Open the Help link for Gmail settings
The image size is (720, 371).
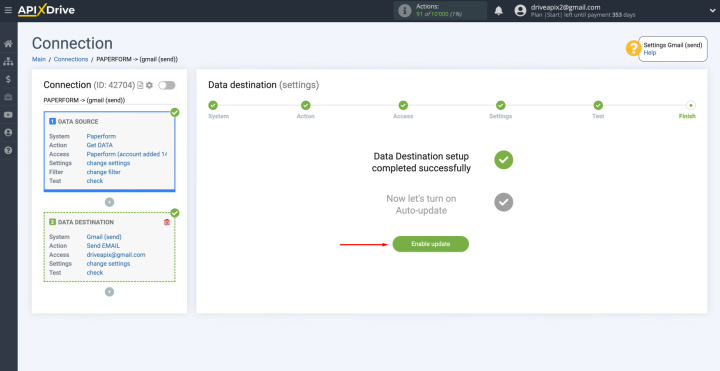pos(650,53)
